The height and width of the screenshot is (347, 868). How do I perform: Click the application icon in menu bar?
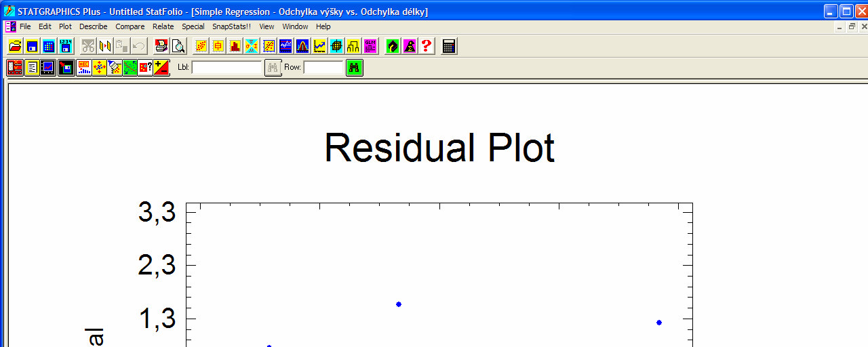[10, 26]
